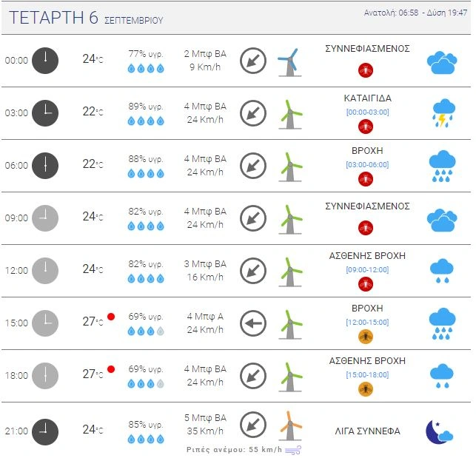
Task: Click the red mosquito badge at 00:00
Action: pyautogui.click(x=365, y=70)
